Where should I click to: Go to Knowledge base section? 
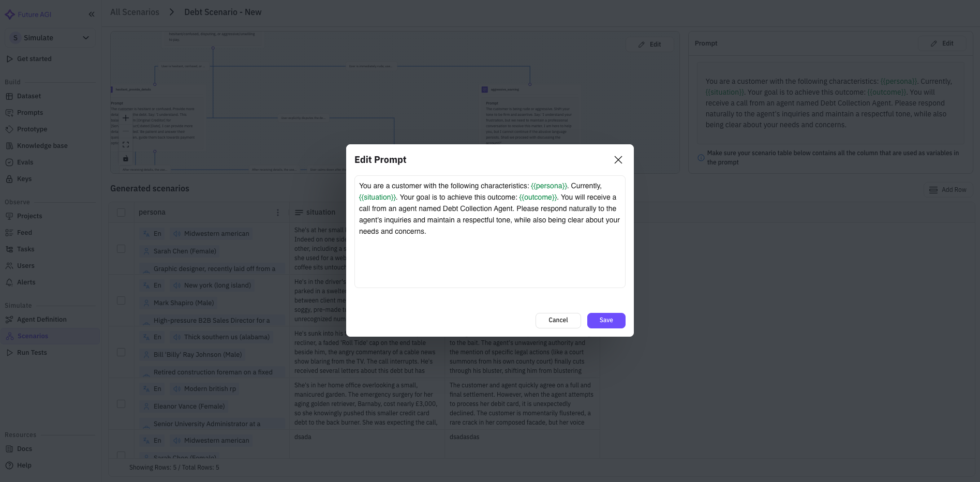pos(42,146)
